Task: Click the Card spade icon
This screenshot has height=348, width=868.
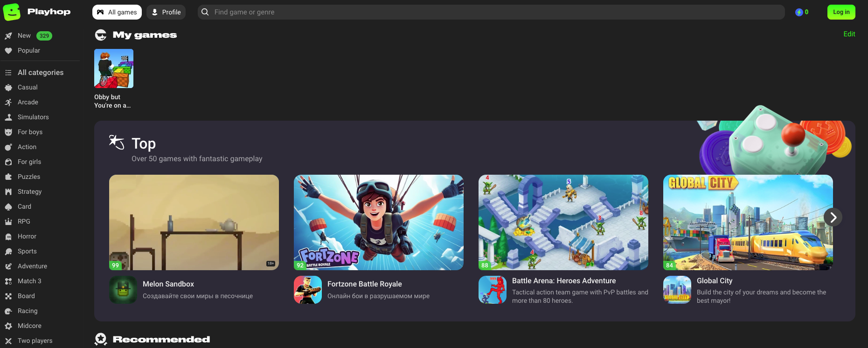Action: click(8, 207)
